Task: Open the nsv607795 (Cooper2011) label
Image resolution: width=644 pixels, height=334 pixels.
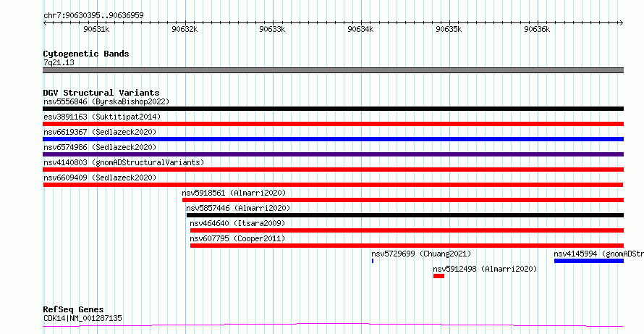Action: click(x=237, y=238)
